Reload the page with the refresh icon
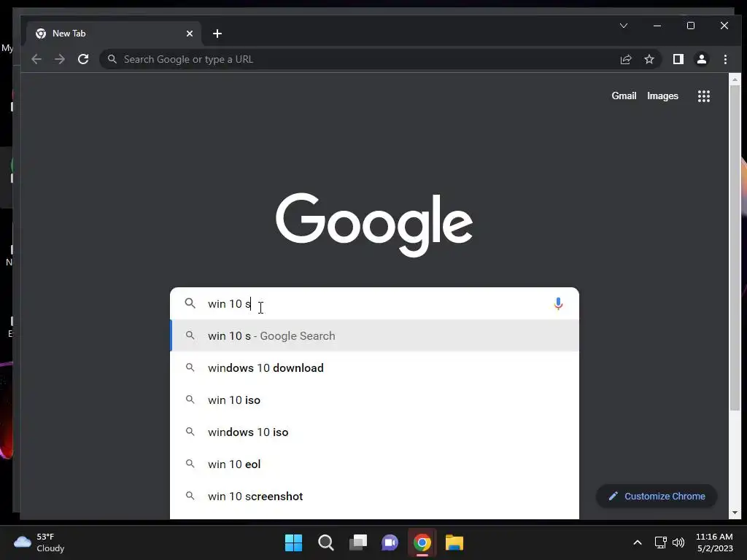Viewport: 747px width, 560px height. coord(83,60)
